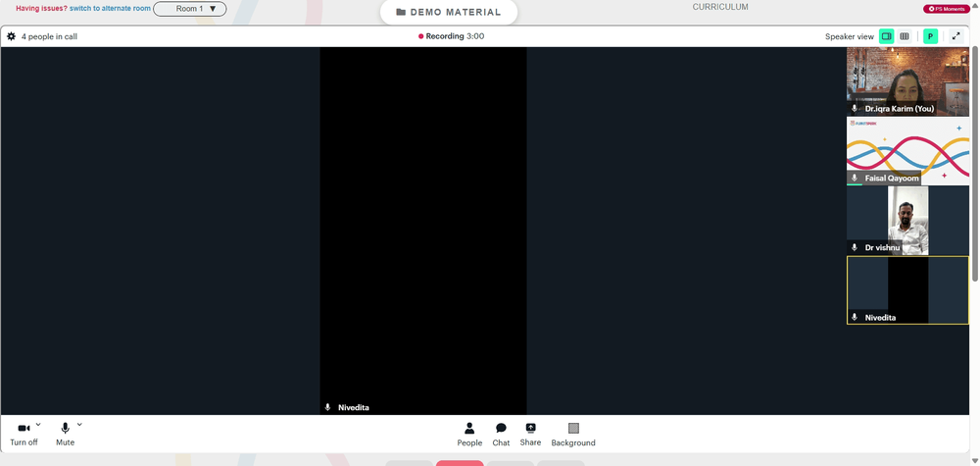
Task: Open the People panel
Action: pos(469,435)
